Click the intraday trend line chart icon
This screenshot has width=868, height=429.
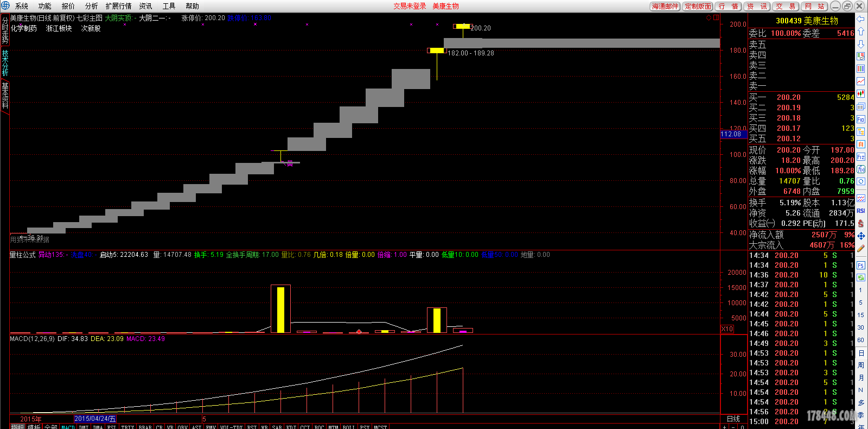861,81
